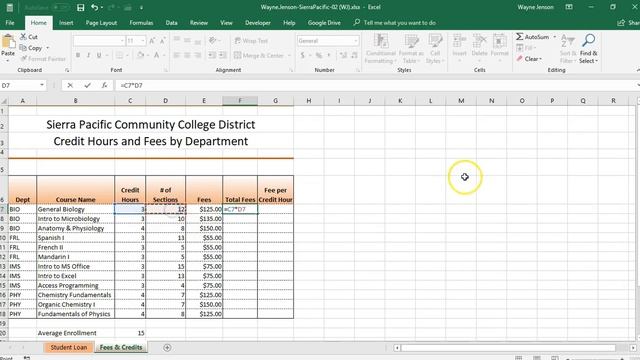Open the Paste clipboard button

[8, 48]
